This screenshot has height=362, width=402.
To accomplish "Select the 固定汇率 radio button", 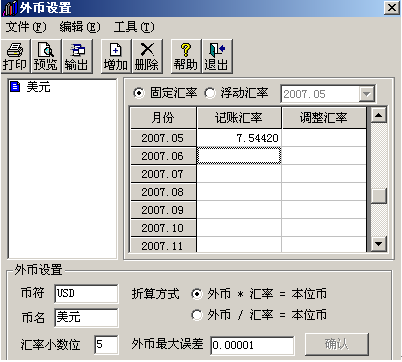I will click(x=139, y=93).
